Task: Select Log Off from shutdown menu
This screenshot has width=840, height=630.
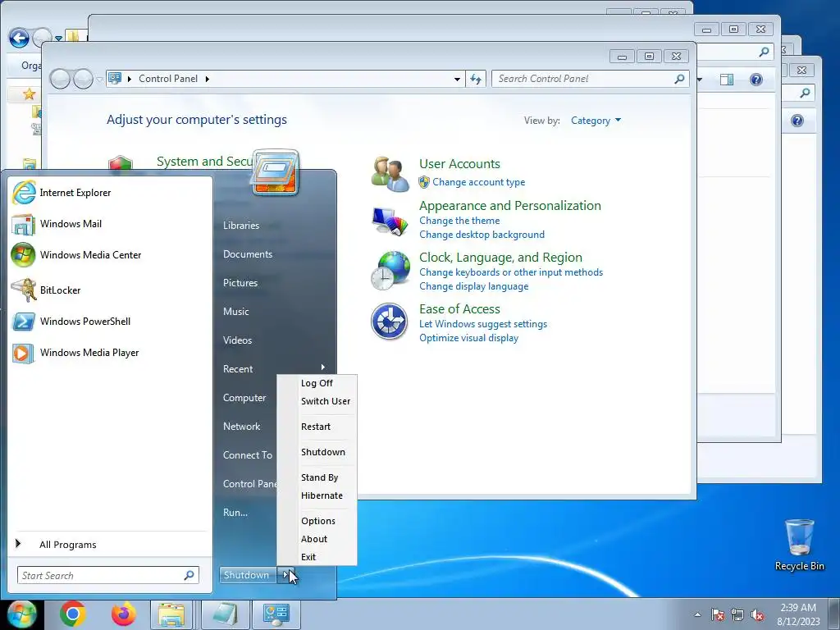Action: pos(317,383)
